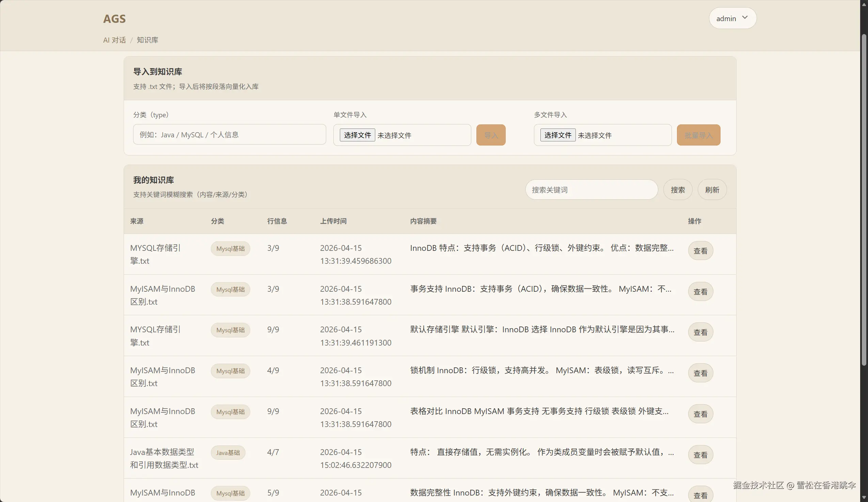This screenshot has height=502, width=868.
Task: View the Java基本数据类型 4/7 row
Action: [x=700, y=455]
